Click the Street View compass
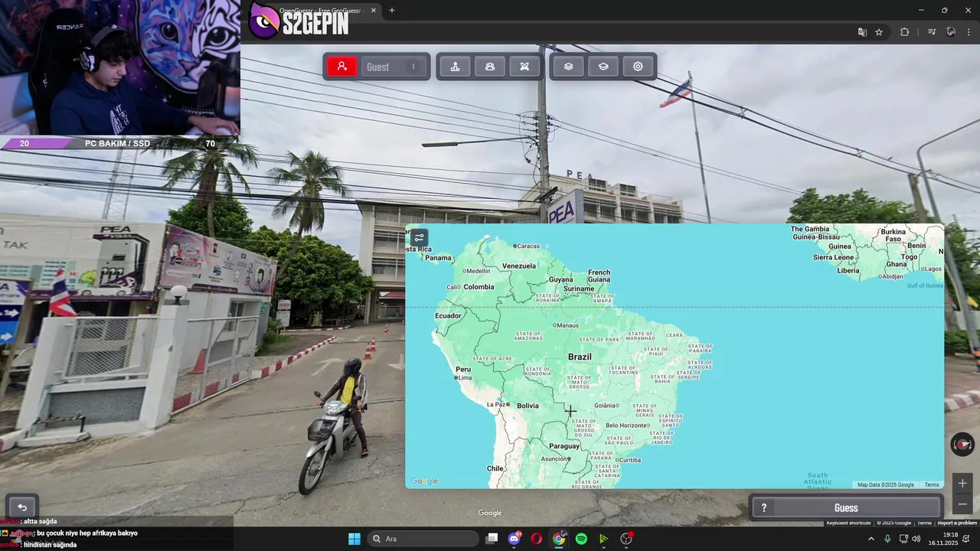This screenshot has height=551, width=980. (x=962, y=445)
